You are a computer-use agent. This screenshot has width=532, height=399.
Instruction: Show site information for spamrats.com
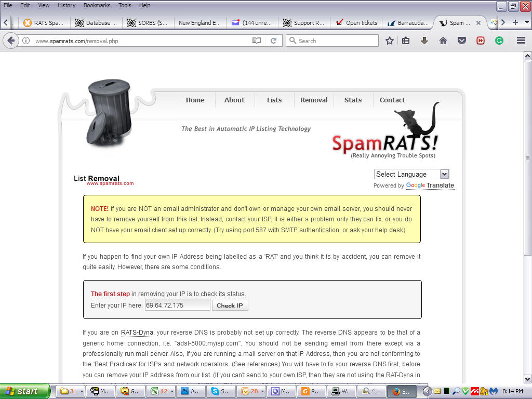point(26,41)
